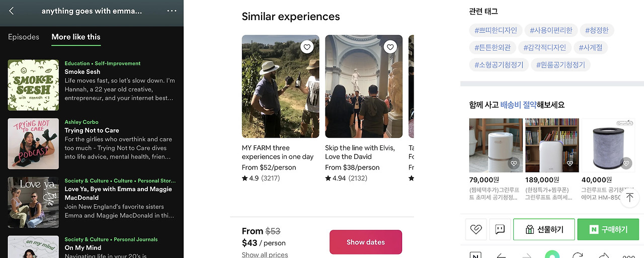This screenshot has height=258, width=644.
Task: Go back from the podcast page
Action: [x=12, y=11]
